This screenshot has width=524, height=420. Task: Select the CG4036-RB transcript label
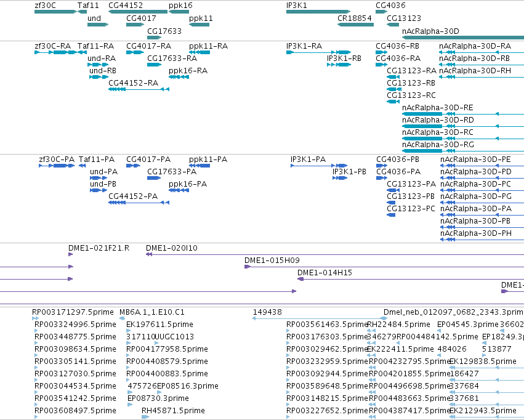click(x=397, y=46)
